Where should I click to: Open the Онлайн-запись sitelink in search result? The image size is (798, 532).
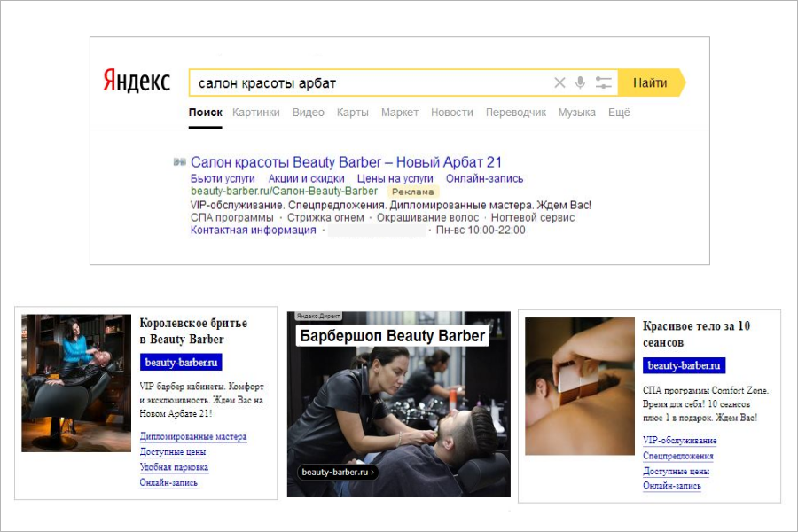point(484,179)
